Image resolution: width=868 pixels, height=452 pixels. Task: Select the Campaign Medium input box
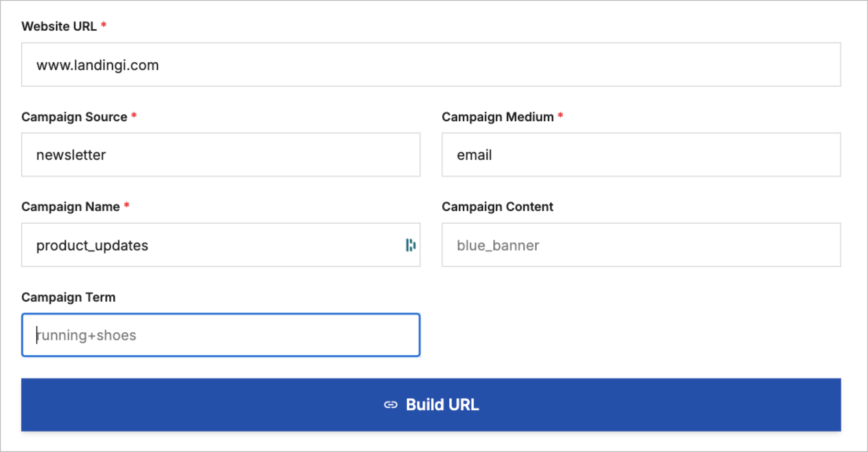[x=641, y=155]
